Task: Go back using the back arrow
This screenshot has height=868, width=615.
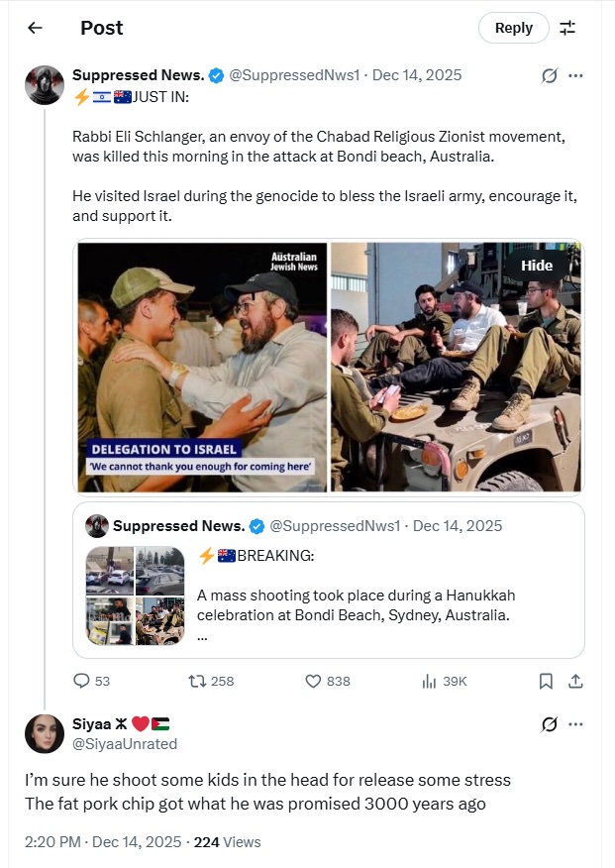Action: pyautogui.click(x=35, y=28)
